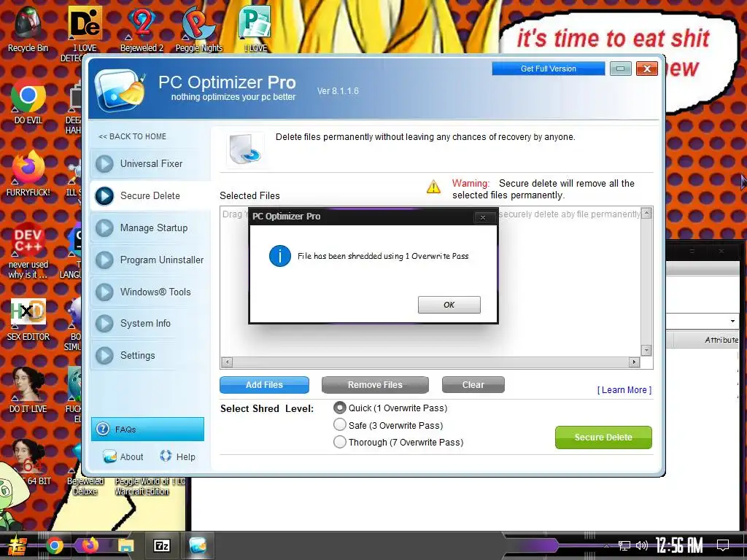Click the blue info icon in dialog
This screenshot has width=747, height=560.
pos(279,256)
